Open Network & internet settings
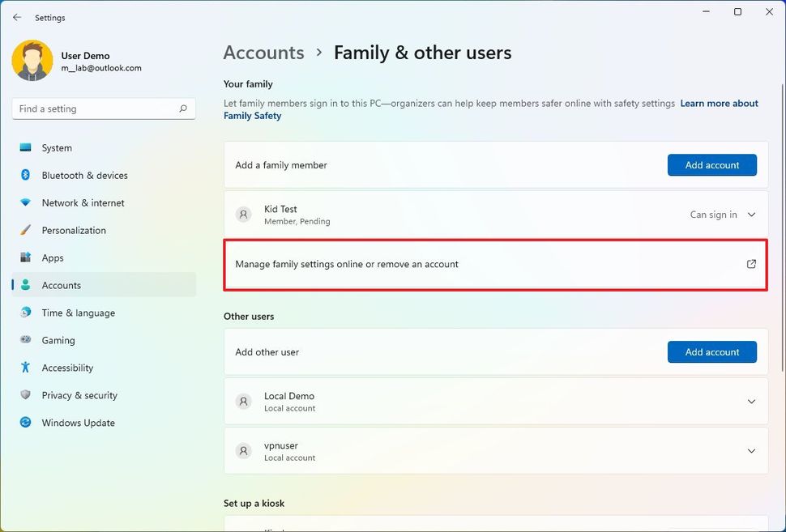 (83, 202)
